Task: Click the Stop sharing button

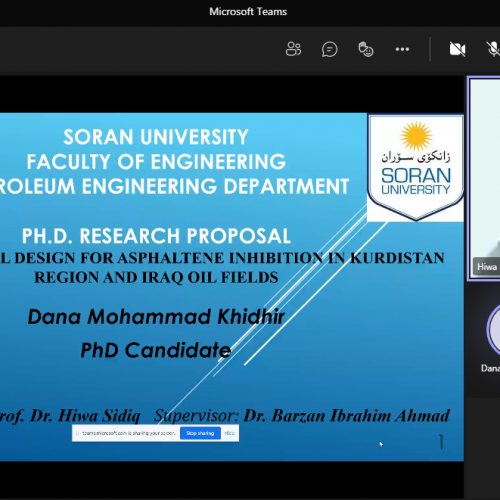Action: (x=200, y=433)
